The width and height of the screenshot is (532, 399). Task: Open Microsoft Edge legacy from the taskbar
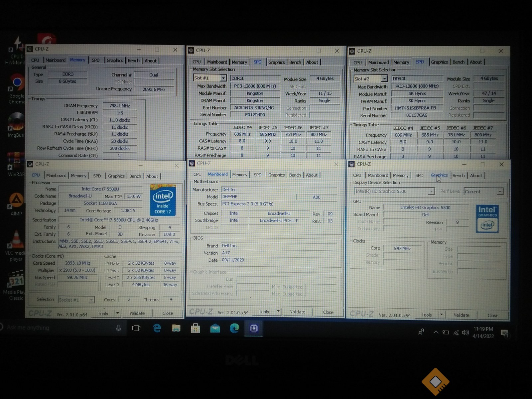point(157,328)
